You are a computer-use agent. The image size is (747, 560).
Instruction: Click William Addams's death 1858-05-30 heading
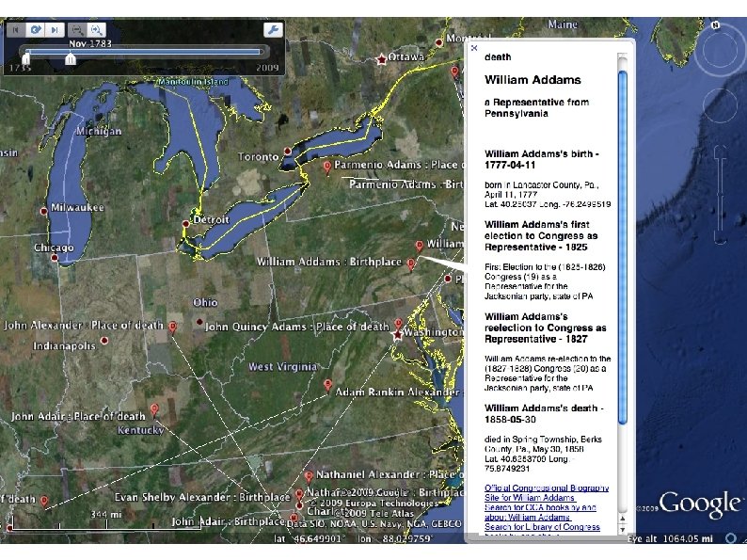tap(544, 414)
